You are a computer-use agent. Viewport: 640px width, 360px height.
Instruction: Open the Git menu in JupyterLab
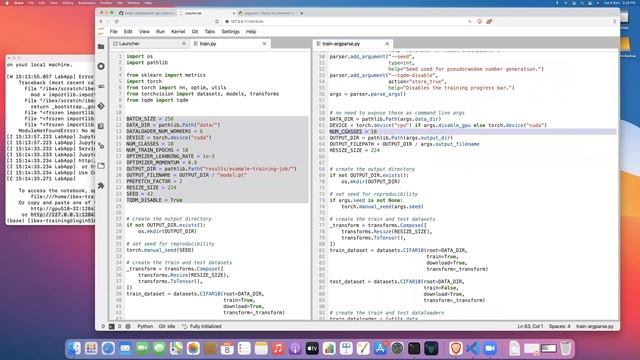tap(195, 31)
